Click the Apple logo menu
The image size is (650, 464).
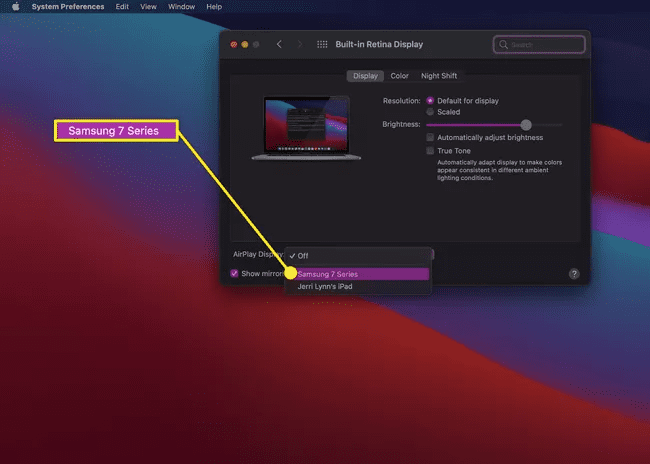click(16, 7)
